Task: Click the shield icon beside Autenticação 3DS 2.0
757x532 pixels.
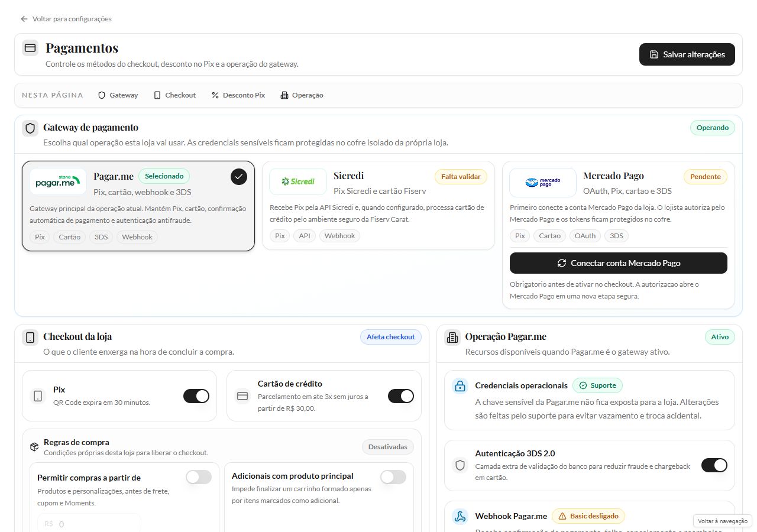Action: [x=460, y=465]
